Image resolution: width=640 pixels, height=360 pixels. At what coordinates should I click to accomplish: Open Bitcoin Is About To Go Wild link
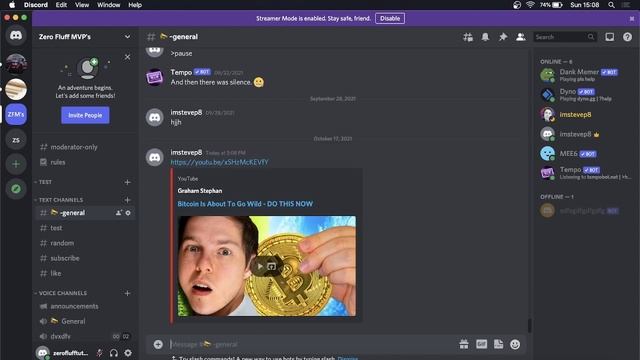245,204
